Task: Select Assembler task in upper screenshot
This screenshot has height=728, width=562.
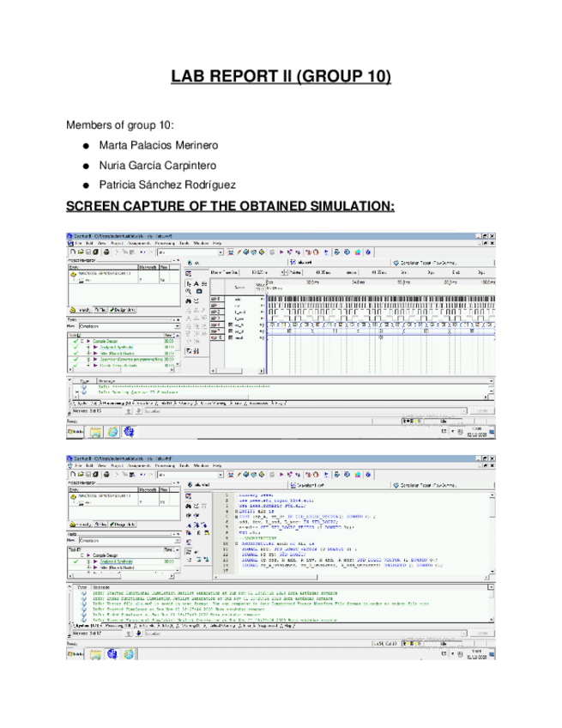Action: click(x=131, y=360)
